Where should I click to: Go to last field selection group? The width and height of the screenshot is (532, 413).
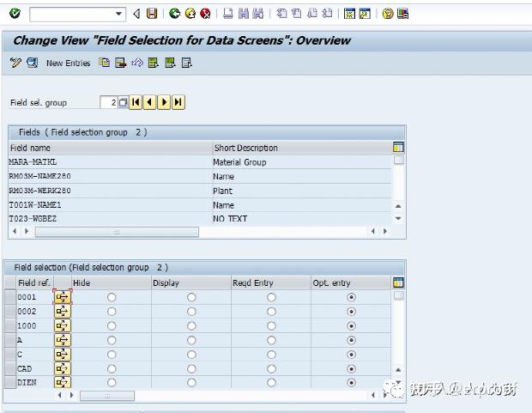click(x=178, y=102)
